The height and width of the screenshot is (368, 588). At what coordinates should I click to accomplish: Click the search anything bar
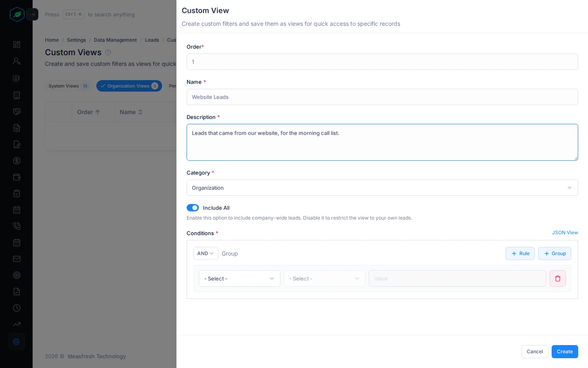coord(90,14)
